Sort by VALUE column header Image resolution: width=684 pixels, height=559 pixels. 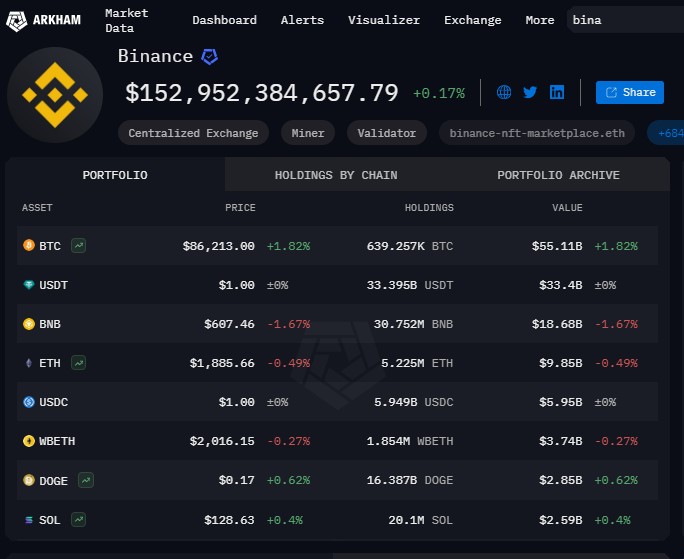567,207
